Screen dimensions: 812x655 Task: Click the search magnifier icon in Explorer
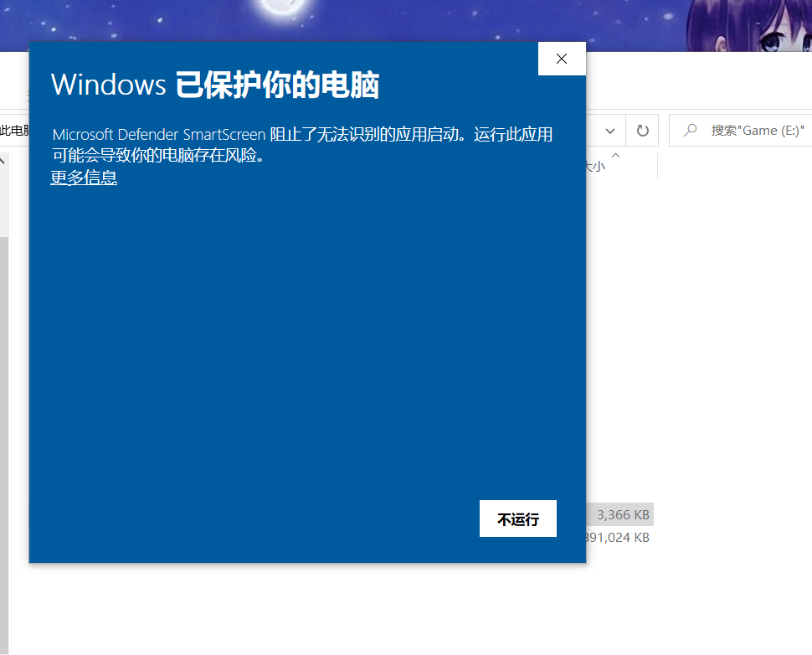coord(691,131)
